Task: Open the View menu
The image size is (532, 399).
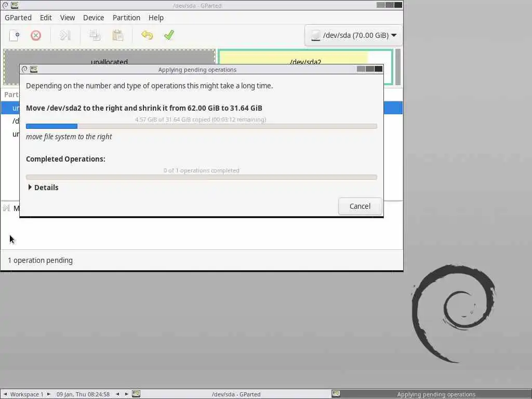Action: pyautogui.click(x=68, y=18)
